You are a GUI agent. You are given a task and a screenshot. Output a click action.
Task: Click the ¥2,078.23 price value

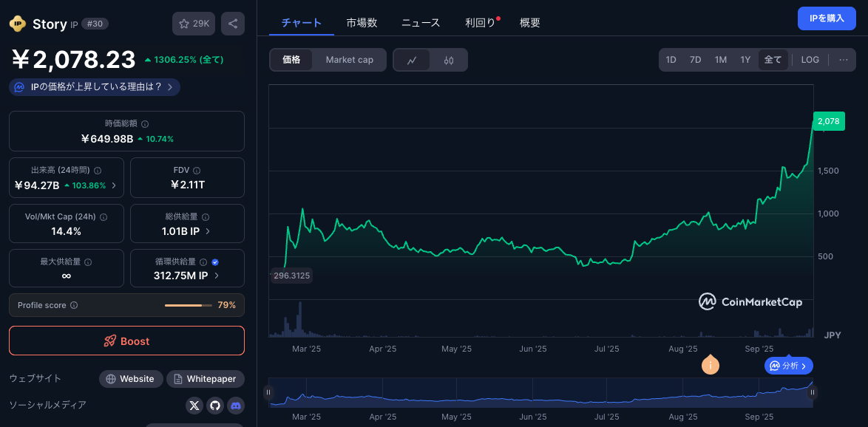point(74,60)
